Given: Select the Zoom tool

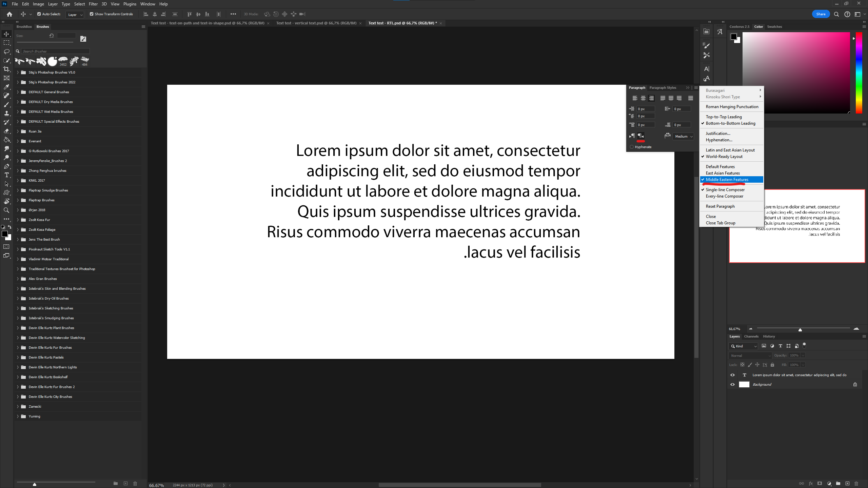Looking at the screenshot, I should coord(6,210).
